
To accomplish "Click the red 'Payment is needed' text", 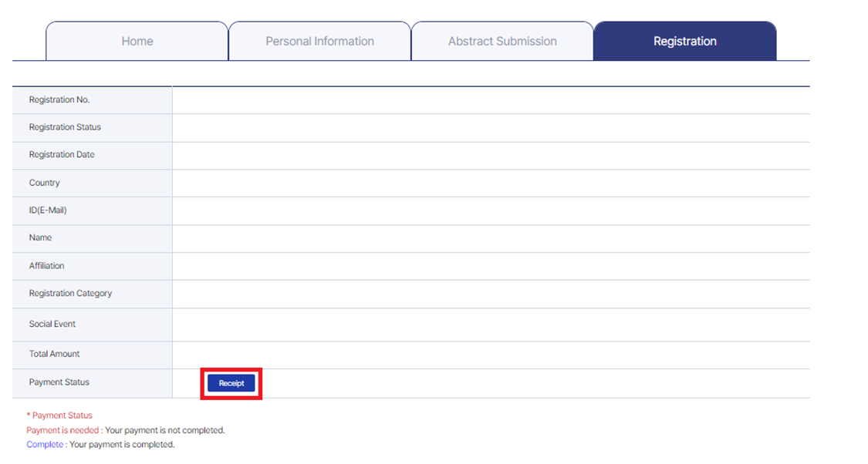I will coord(62,430).
